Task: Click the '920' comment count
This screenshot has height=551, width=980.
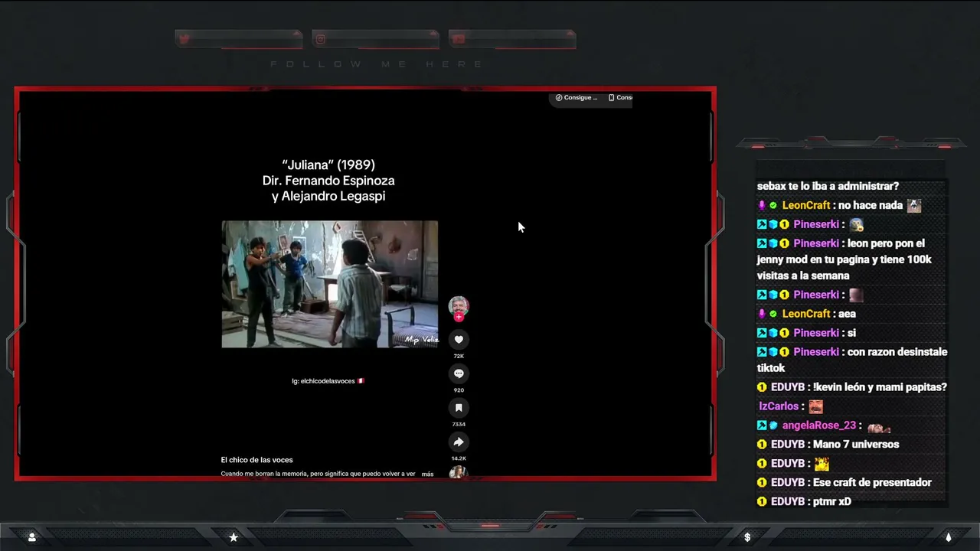Action: coord(459,390)
